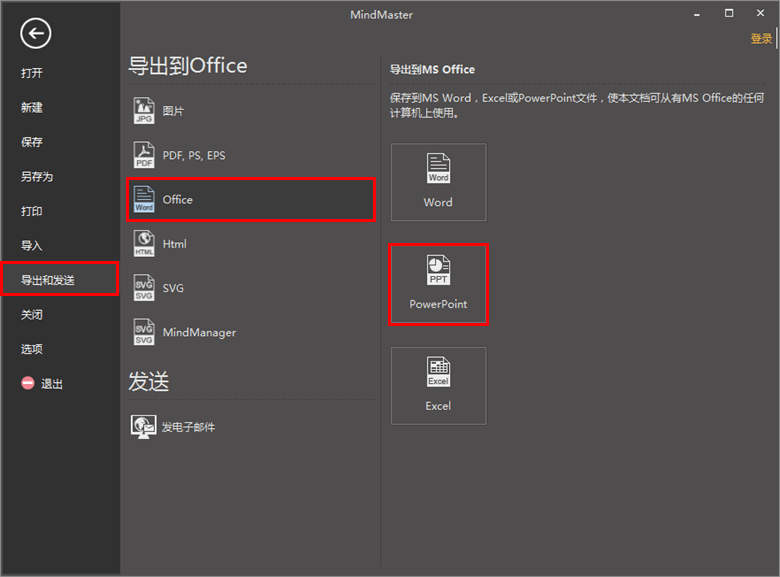Open the 打开 menu item
This screenshot has height=577, width=780.
(x=32, y=73)
